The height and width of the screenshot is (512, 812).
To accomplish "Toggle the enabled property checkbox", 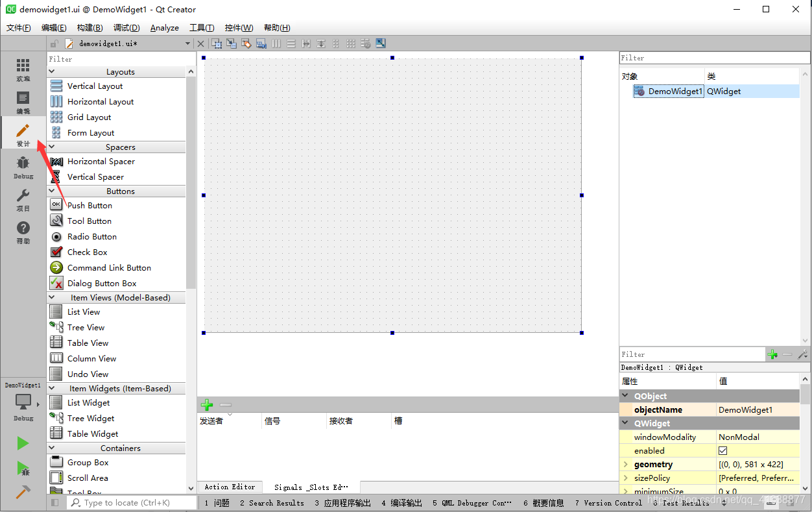I will tap(723, 450).
